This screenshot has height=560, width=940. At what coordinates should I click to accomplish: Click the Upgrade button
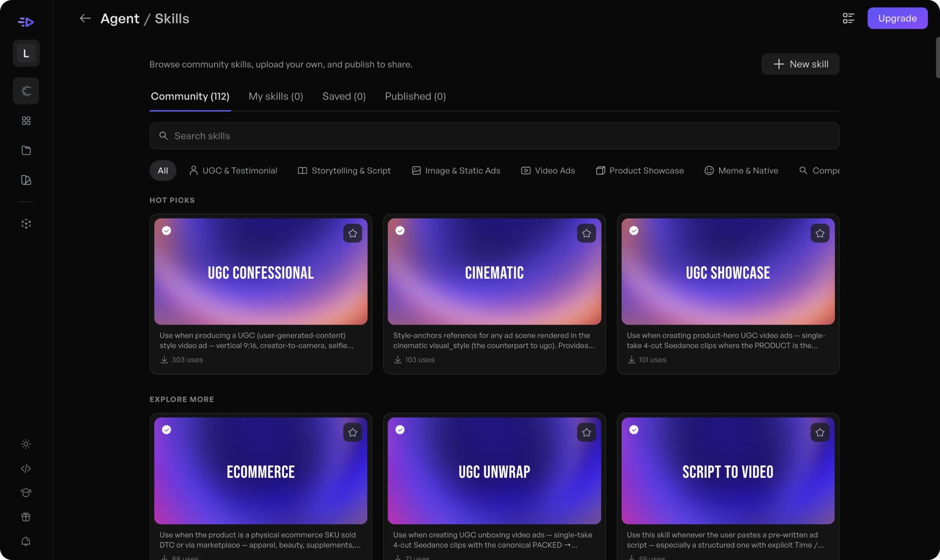[x=897, y=18]
